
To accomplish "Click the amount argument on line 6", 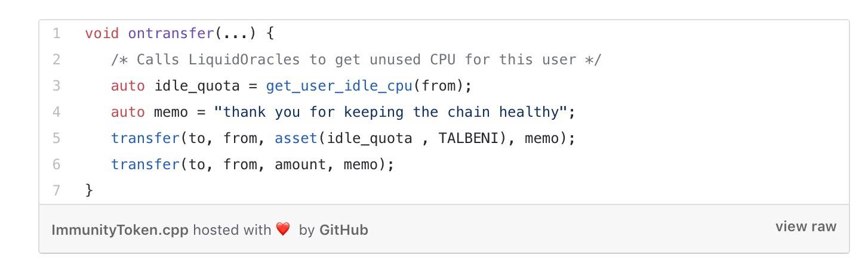I will tap(300, 164).
